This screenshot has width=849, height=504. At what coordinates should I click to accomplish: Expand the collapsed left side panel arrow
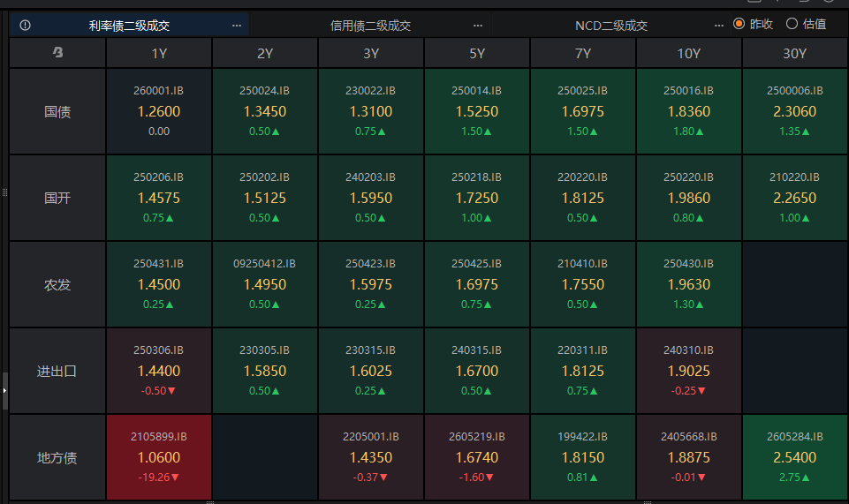click(4, 389)
